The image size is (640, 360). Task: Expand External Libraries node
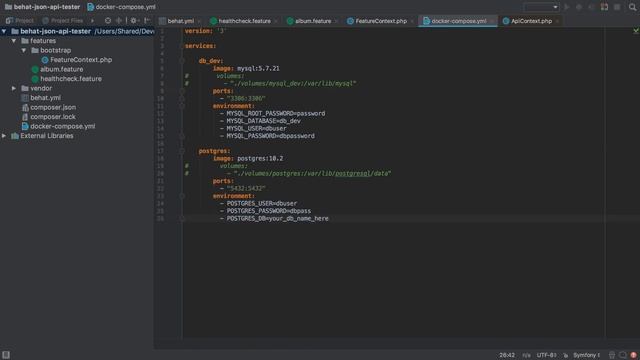4,136
